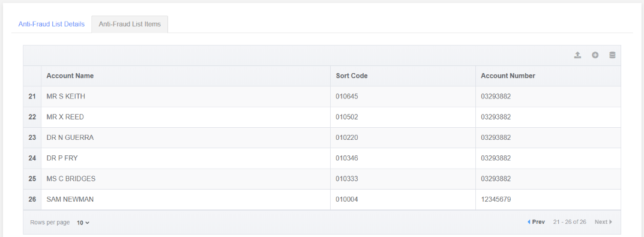
Task: Click the 21 - 26 of 26 page indicator
Action: 570,222
